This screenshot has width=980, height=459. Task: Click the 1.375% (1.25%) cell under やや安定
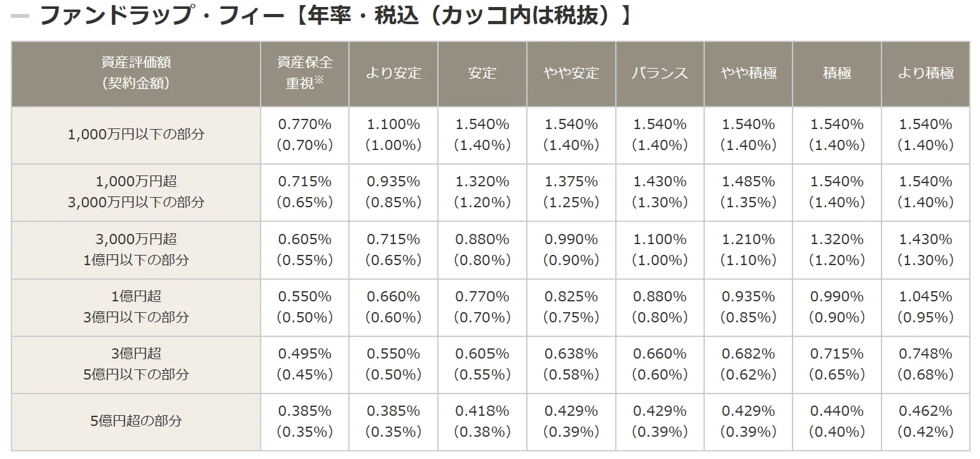(571, 192)
